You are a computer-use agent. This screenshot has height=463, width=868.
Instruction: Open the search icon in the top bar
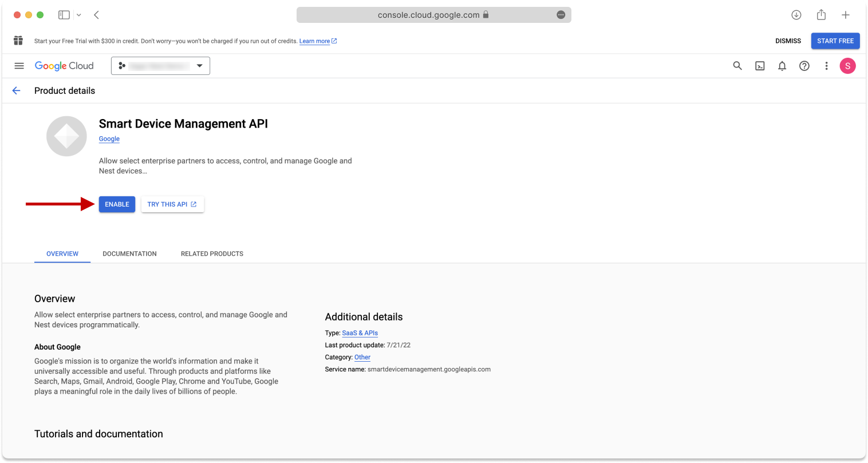737,65
